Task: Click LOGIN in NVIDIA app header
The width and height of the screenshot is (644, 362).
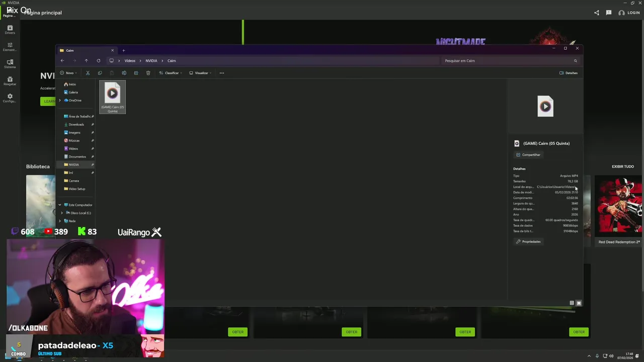Action: [x=629, y=13]
